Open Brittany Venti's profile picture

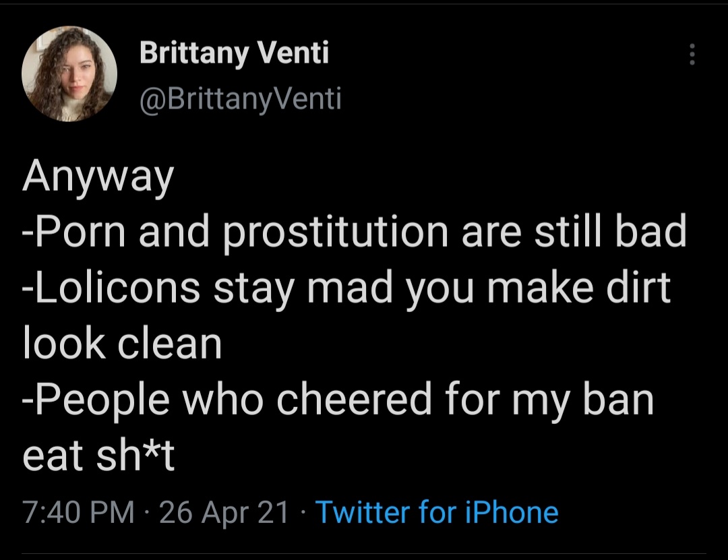[x=69, y=74]
